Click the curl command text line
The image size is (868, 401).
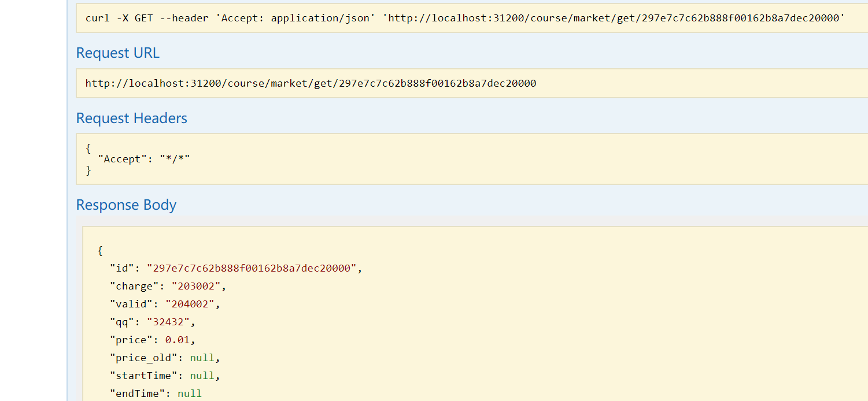pos(465,18)
